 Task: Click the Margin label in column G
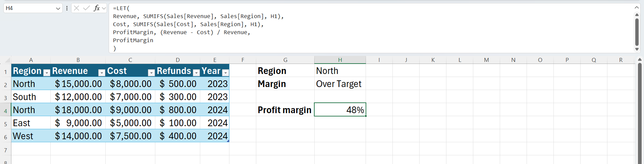(285, 84)
